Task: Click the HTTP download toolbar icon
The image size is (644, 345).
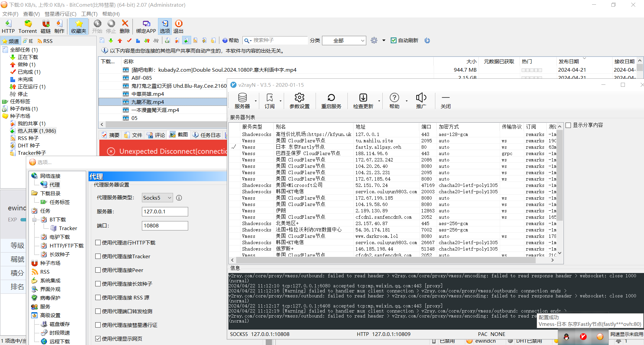Action: tap(8, 26)
